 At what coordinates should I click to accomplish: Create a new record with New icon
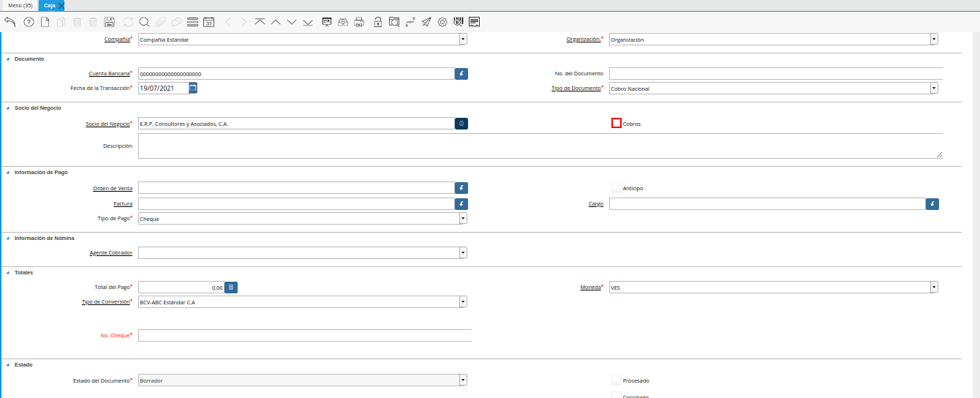(45, 22)
